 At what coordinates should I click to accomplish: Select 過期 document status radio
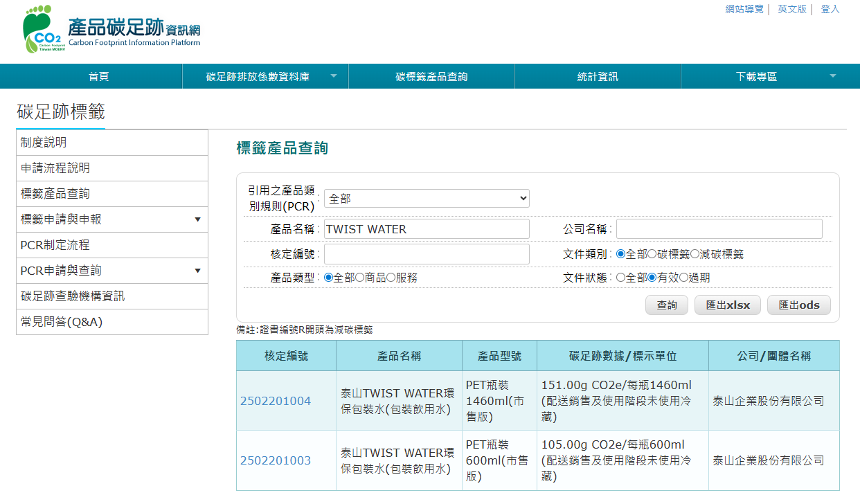[x=683, y=278]
